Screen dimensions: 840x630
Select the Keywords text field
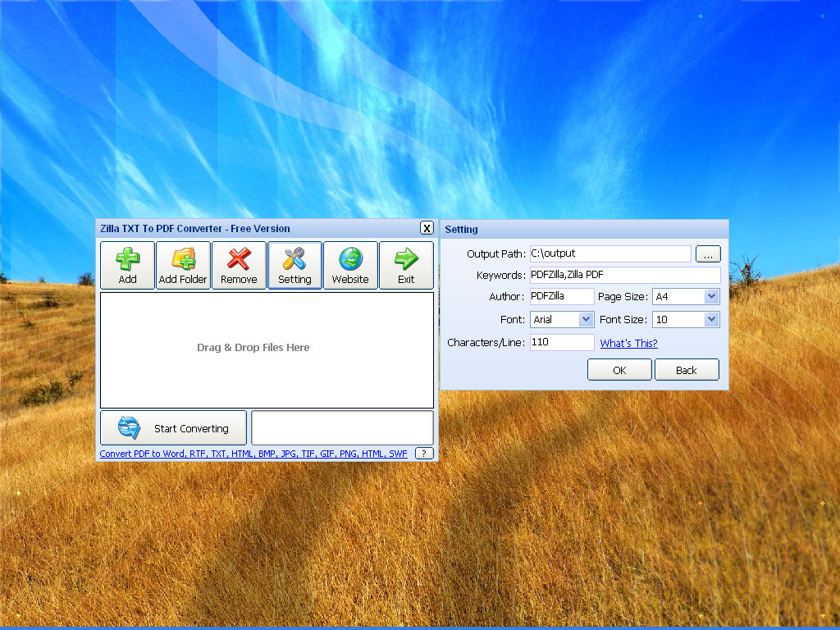625,275
